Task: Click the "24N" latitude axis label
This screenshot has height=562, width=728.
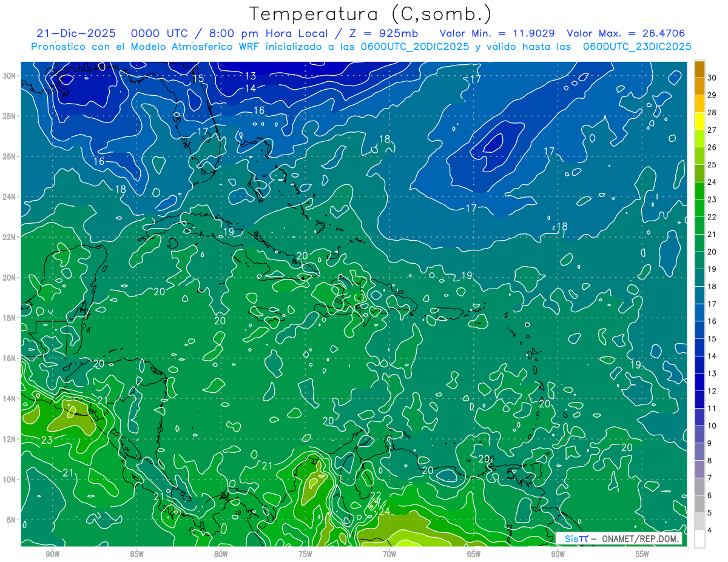Action: (10, 197)
